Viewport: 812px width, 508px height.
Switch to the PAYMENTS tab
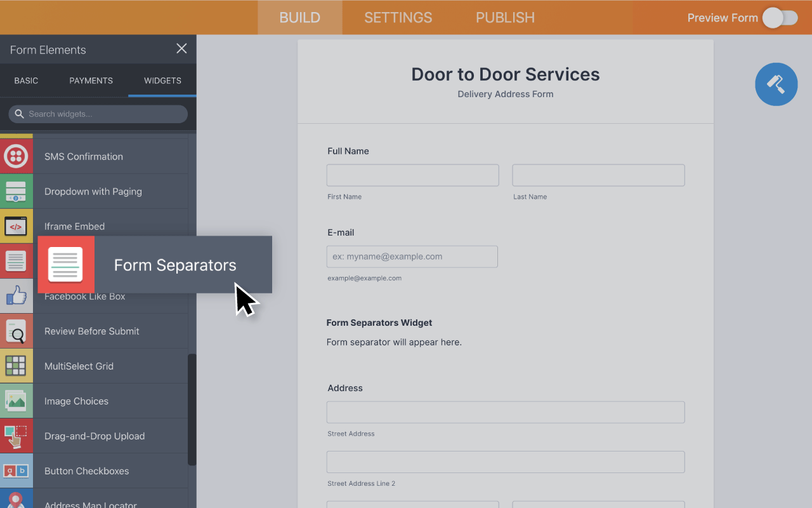pyautogui.click(x=91, y=81)
